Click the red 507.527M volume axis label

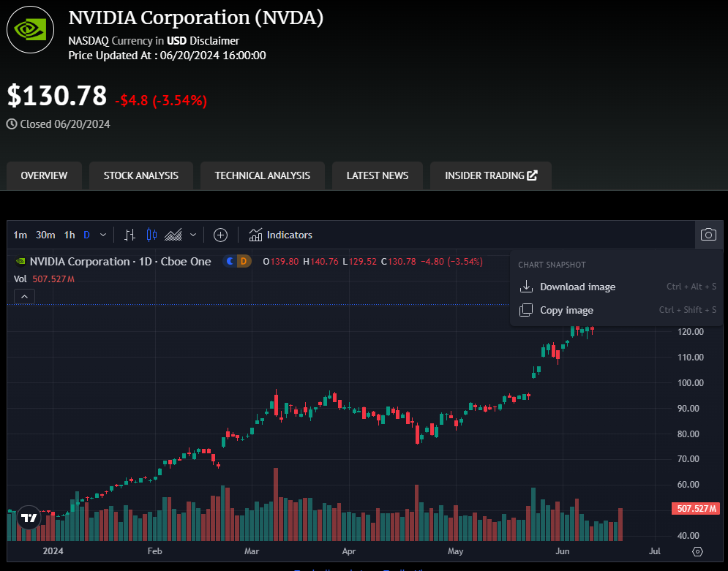coord(697,509)
